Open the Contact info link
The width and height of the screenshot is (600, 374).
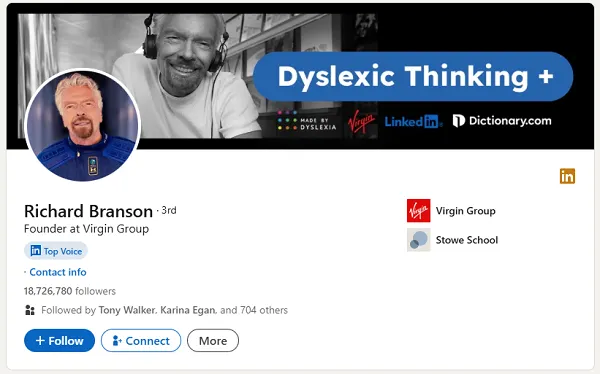point(58,272)
